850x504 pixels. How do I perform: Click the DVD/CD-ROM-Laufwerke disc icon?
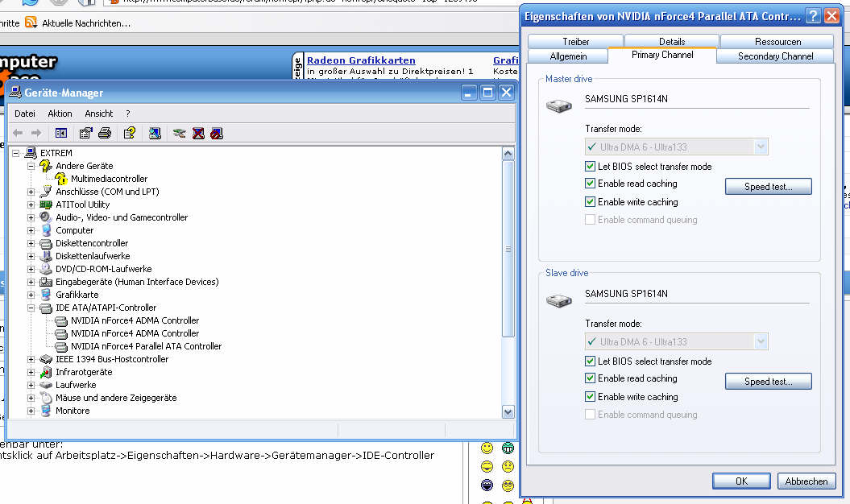(x=46, y=269)
